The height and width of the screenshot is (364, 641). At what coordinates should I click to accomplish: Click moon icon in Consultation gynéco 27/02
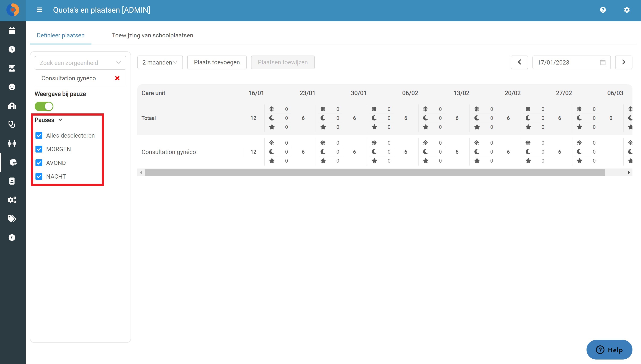coord(579,152)
